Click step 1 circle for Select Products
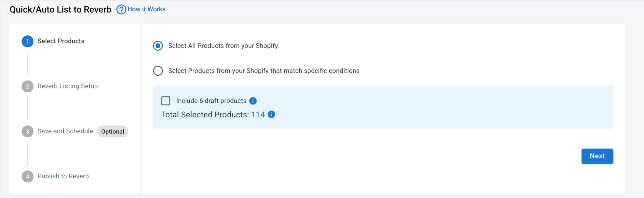The height and width of the screenshot is (198, 644). [x=27, y=41]
